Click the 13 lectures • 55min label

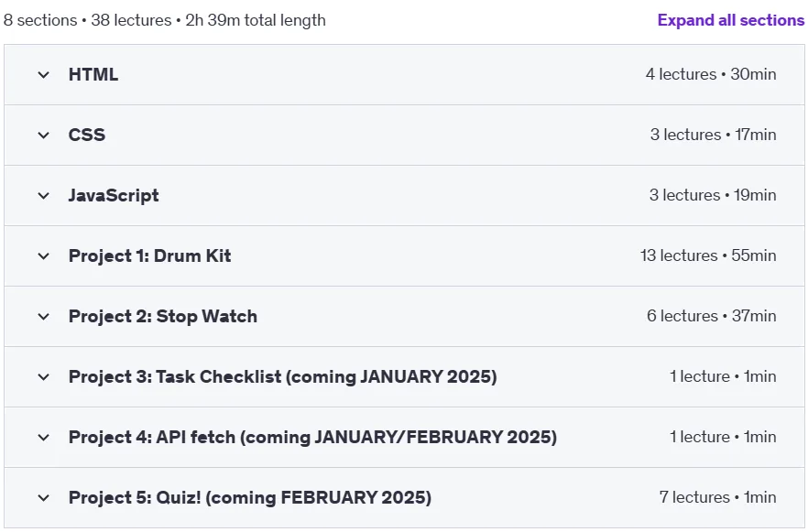pos(708,255)
